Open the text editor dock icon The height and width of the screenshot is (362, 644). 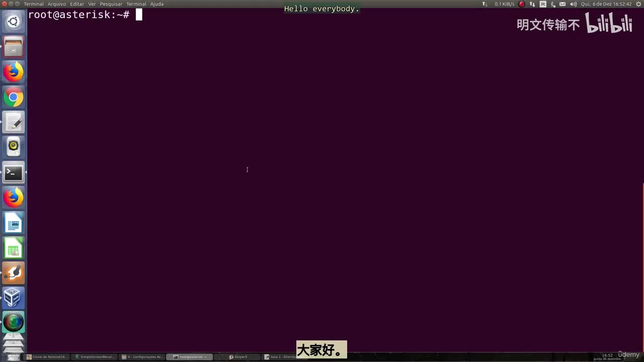(x=14, y=122)
